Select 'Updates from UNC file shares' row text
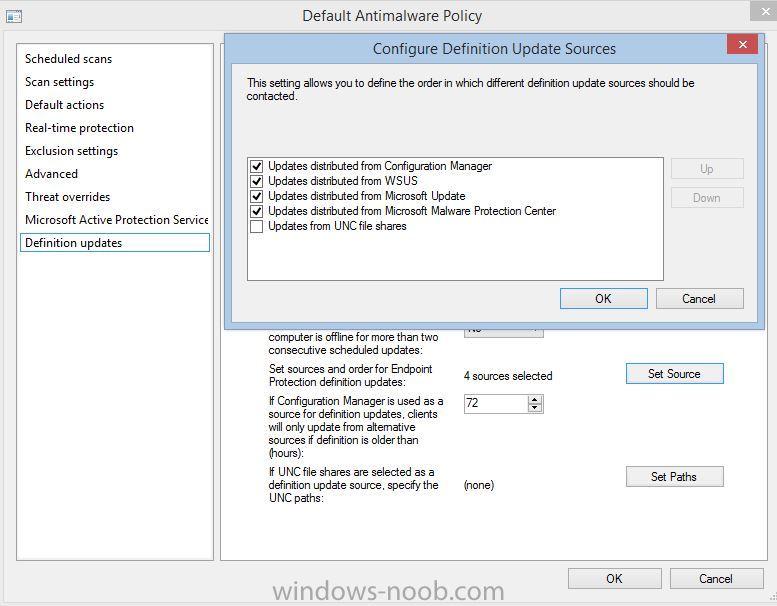Viewport: 777px width, 606px height. 337,226
